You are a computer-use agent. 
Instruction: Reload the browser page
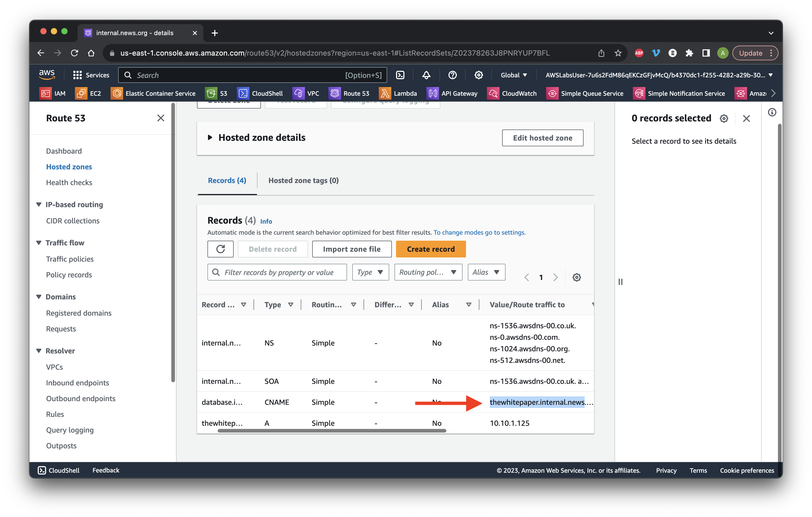pos(75,53)
